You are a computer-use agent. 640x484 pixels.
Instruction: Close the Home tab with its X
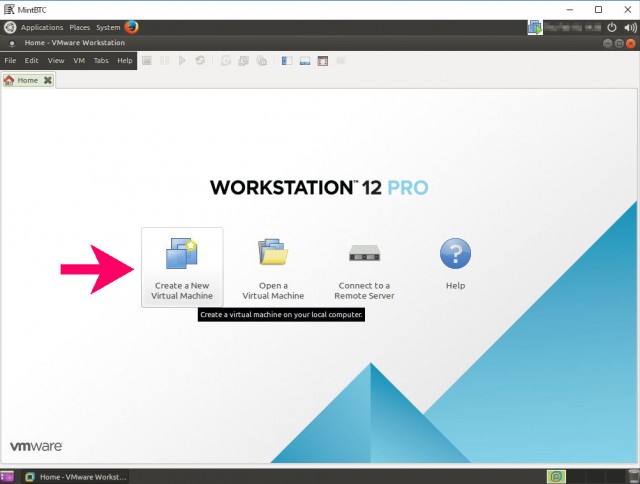pos(48,80)
